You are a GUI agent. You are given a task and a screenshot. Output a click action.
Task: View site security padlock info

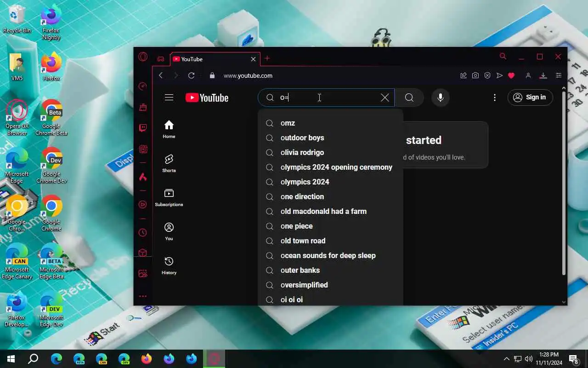click(212, 75)
